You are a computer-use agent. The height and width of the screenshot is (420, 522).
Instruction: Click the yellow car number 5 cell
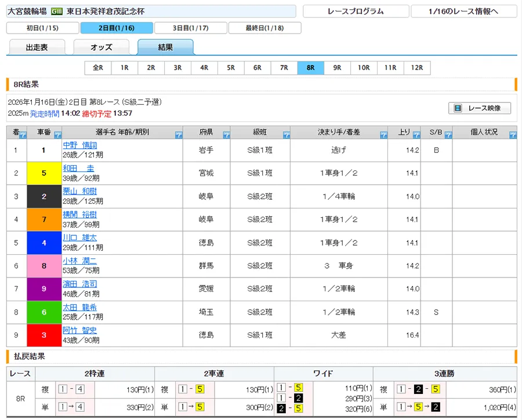(44, 173)
